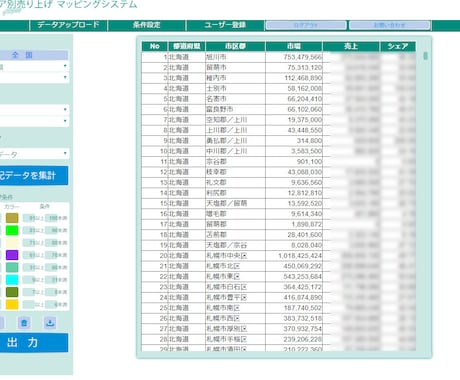
Task: Select the 札幌市西区 cell
Action: point(235,318)
